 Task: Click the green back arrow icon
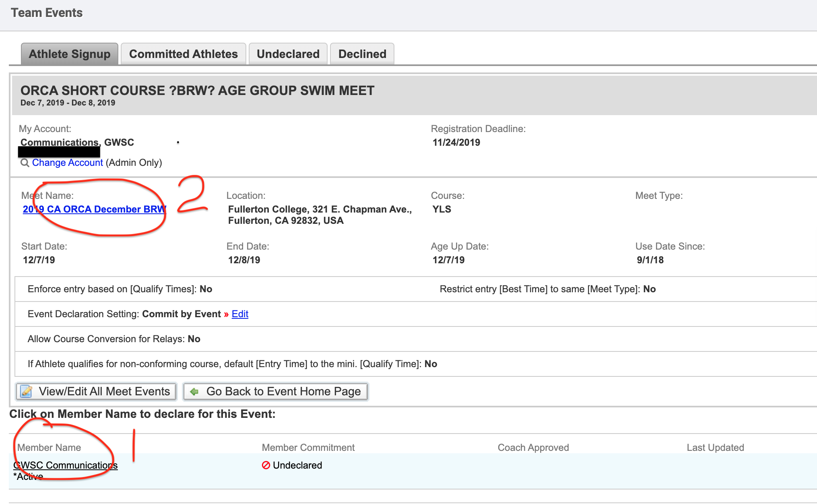coord(194,391)
